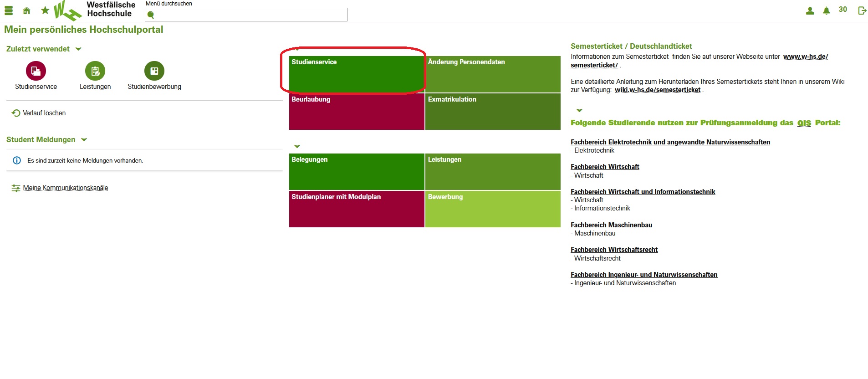Open the Exmatrikulation tile
868x379 pixels.
click(492, 111)
